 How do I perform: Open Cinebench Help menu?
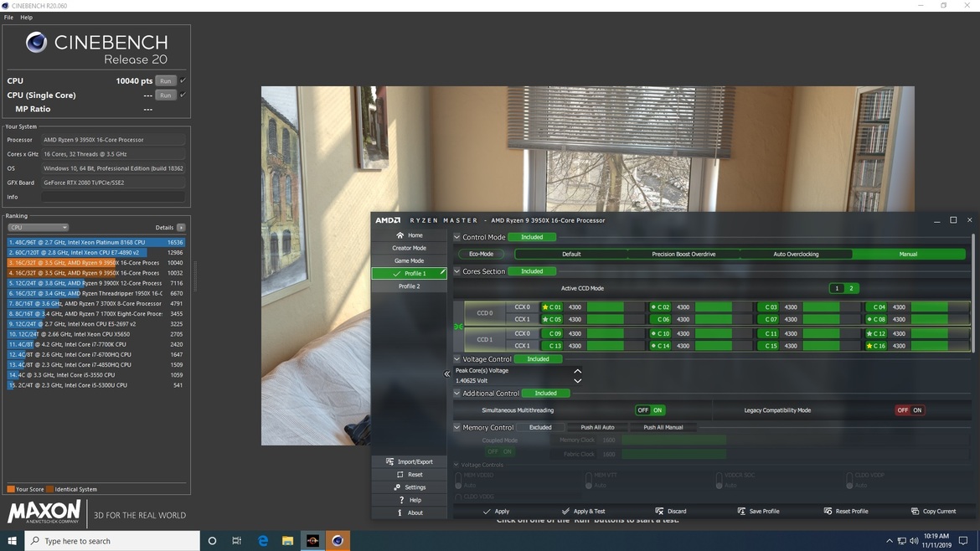click(26, 18)
